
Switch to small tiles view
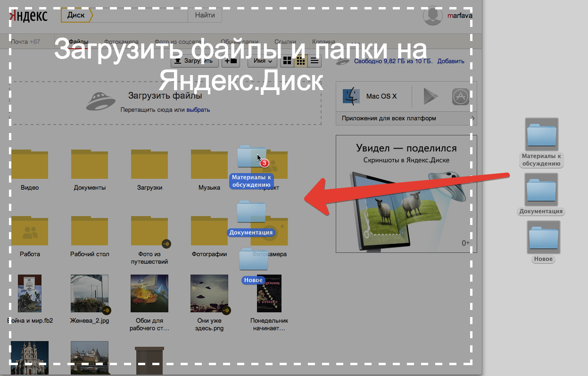[x=300, y=61]
